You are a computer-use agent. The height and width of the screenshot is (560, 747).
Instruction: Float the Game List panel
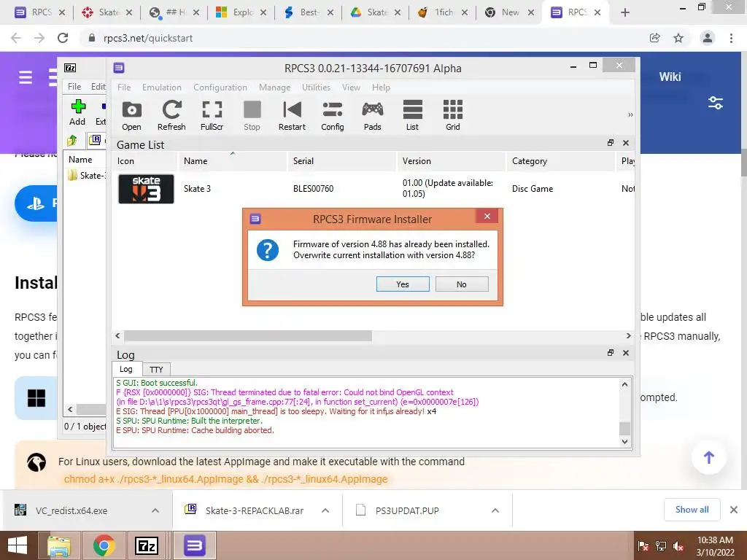611,142
